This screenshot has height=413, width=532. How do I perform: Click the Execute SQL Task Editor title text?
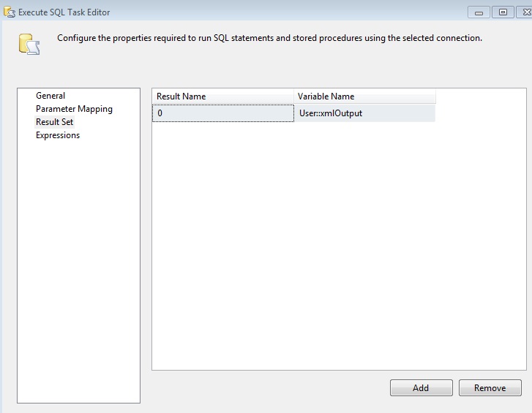(64, 12)
